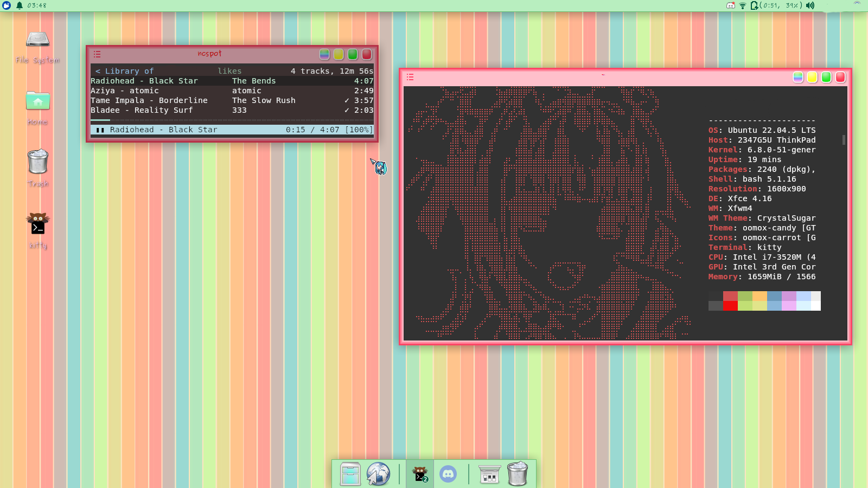This screenshot has width=868, height=488.
Task: Select 'Radiohead - Black Star' track row
Action: click(232, 81)
